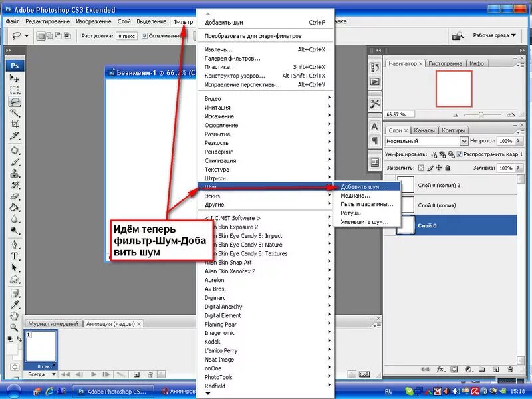This screenshot has height=399, width=532.
Task: Open the Рабочая среда workspace dropdown
Action: pos(494,35)
